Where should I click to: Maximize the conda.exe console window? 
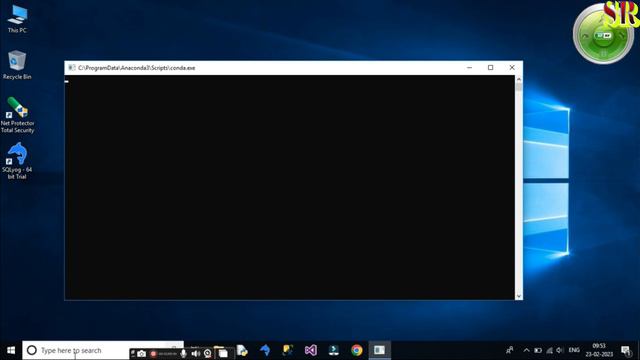pyautogui.click(x=491, y=68)
